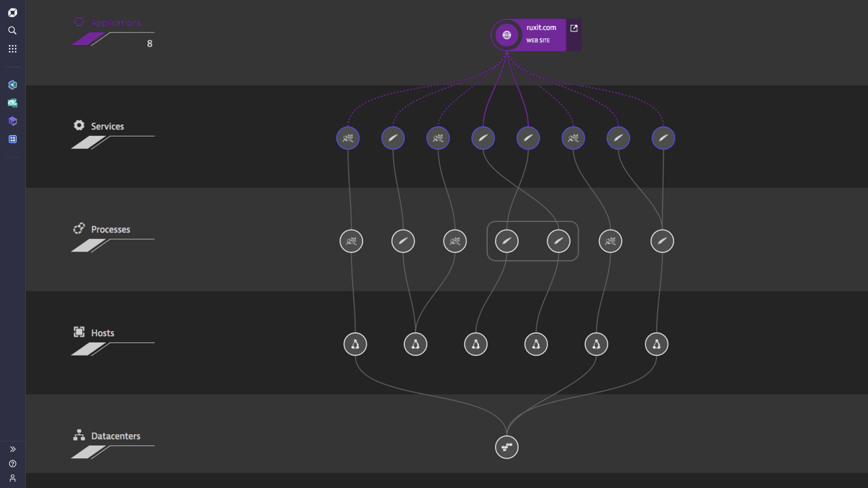Click the globe icon of ruxit.com
This screenshot has height=488, width=868.
(507, 35)
